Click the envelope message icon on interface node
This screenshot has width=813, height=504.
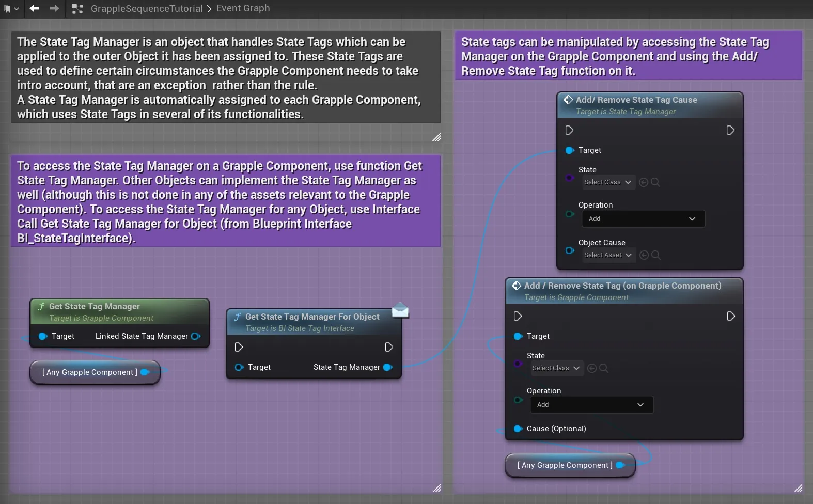click(400, 310)
